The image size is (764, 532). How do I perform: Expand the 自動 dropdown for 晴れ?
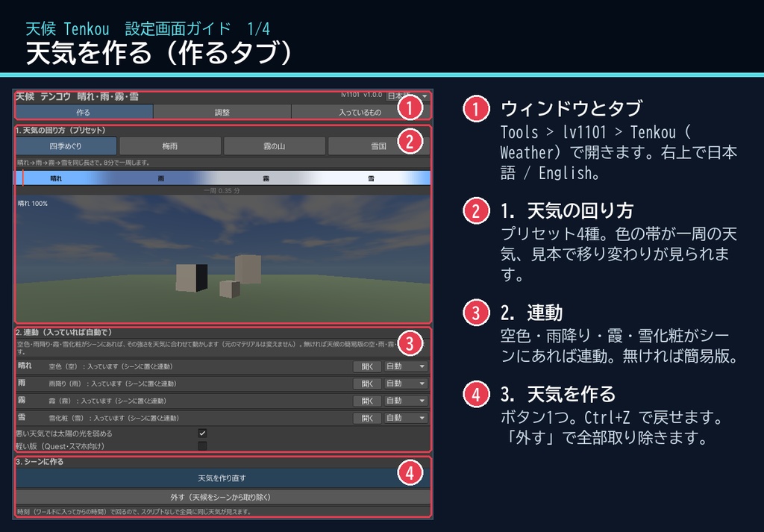tap(406, 366)
